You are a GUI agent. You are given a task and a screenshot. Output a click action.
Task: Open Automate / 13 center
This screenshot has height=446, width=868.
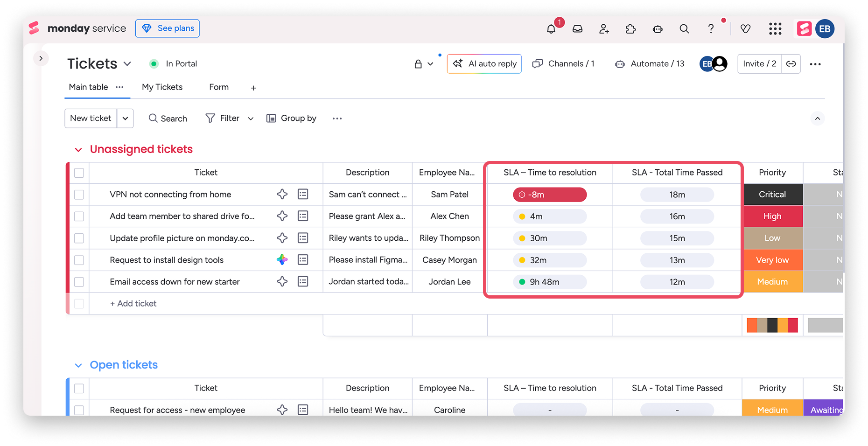(649, 64)
